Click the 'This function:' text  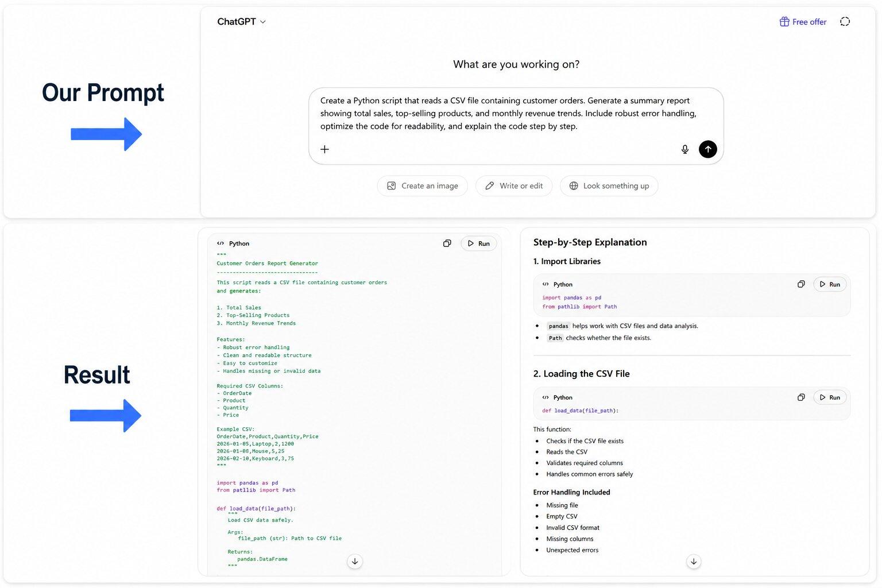[552, 430]
